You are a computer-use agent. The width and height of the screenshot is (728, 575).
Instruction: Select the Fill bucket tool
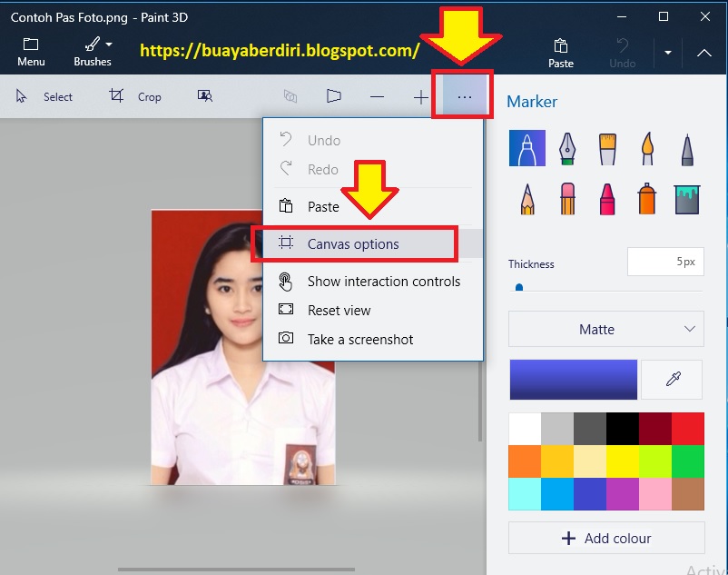pos(687,199)
